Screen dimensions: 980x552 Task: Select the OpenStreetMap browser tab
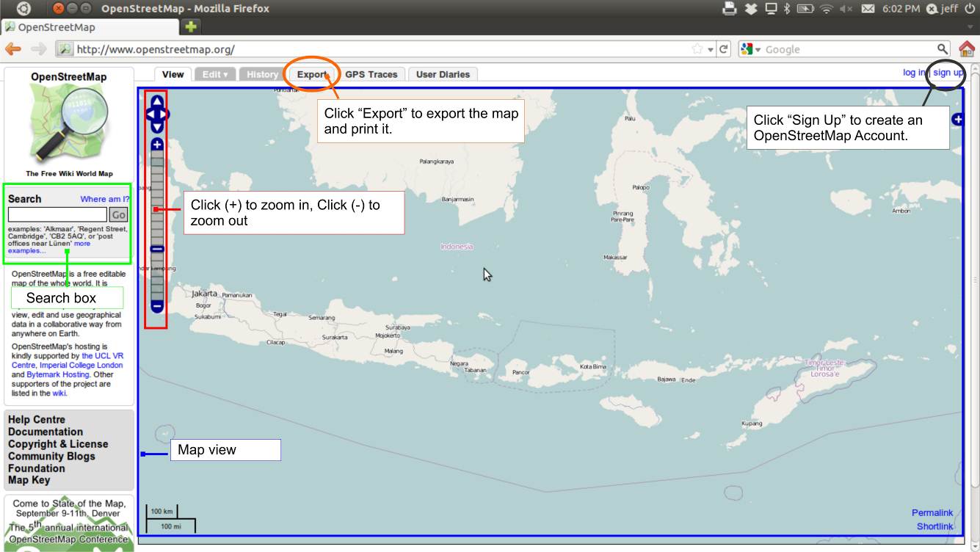pos(90,27)
